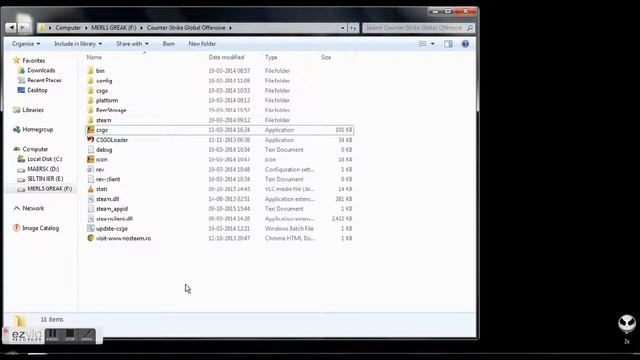Activate the Ezvid draw tool
This screenshot has height=360, width=640.
pos(87,336)
